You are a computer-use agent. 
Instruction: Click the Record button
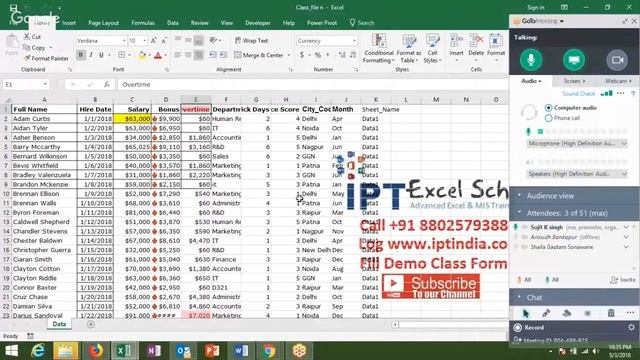529,327
